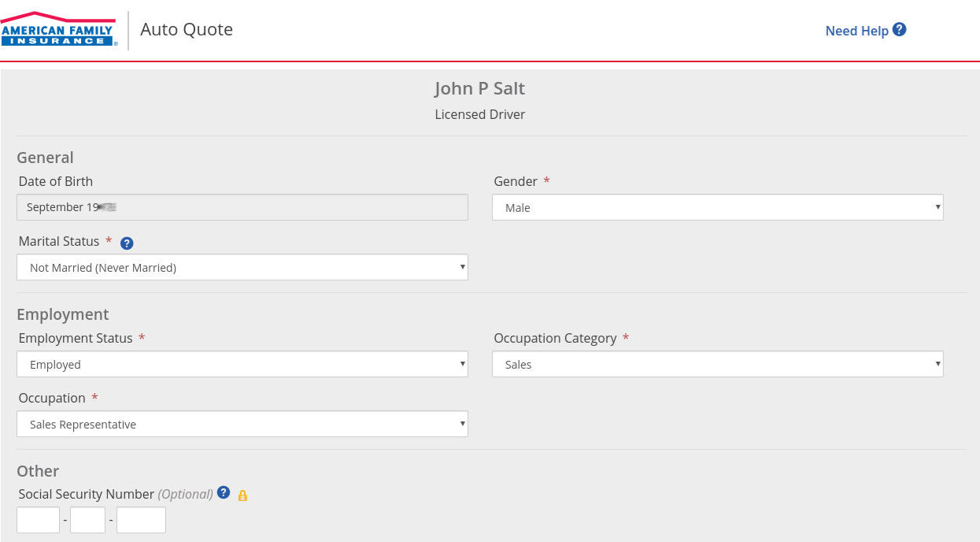Click the Auto Quote page title
The height and width of the screenshot is (542, 980).
coord(187,30)
